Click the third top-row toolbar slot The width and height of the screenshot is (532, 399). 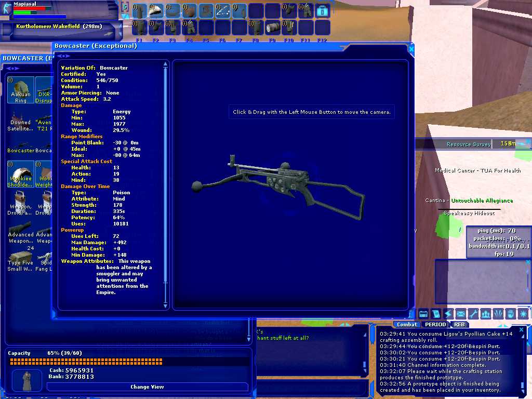tap(172, 10)
